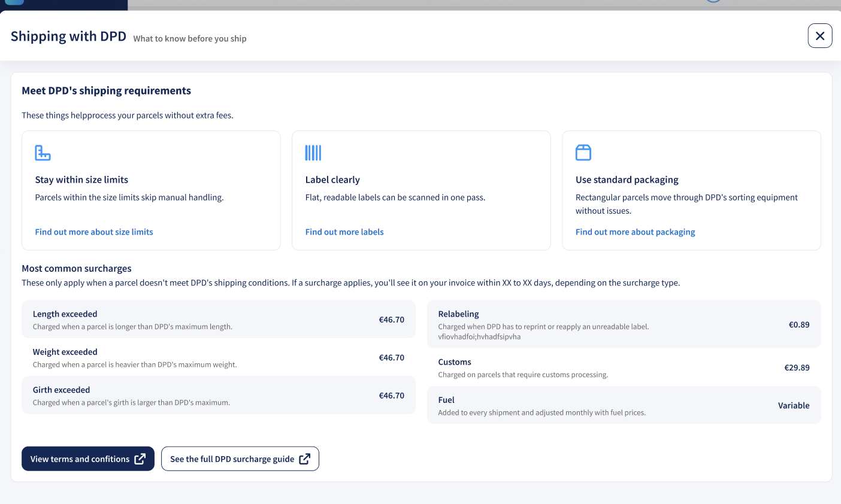This screenshot has height=504, width=841.
Task: Click the Shipping with DPD title
Action: pos(68,37)
